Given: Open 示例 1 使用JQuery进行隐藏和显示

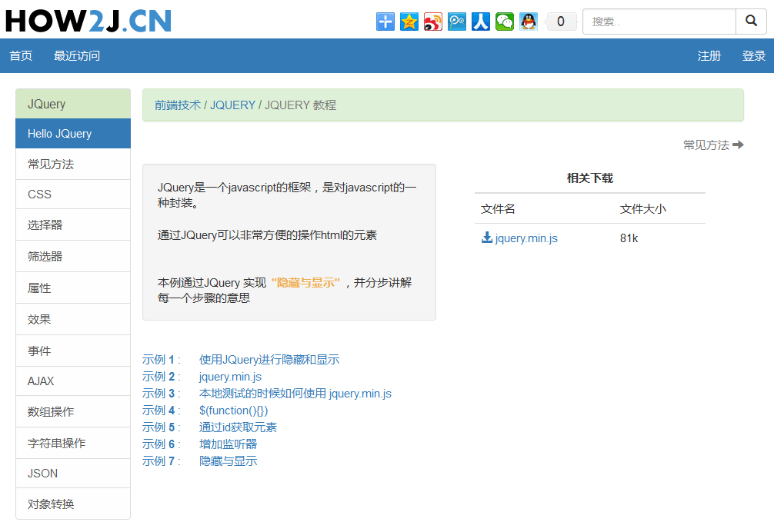Looking at the screenshot, I should point(269,360).
